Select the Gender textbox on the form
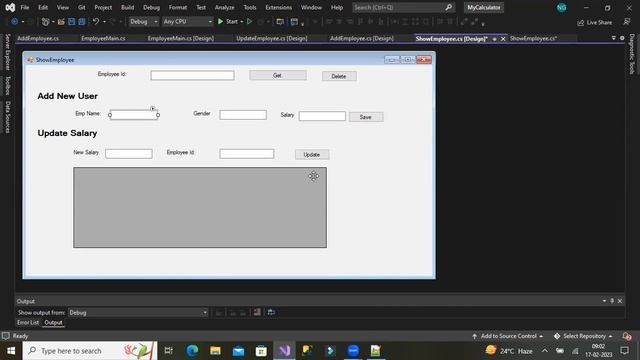The height and width of the screenshot is (360, 640). [x=243, y=115]
